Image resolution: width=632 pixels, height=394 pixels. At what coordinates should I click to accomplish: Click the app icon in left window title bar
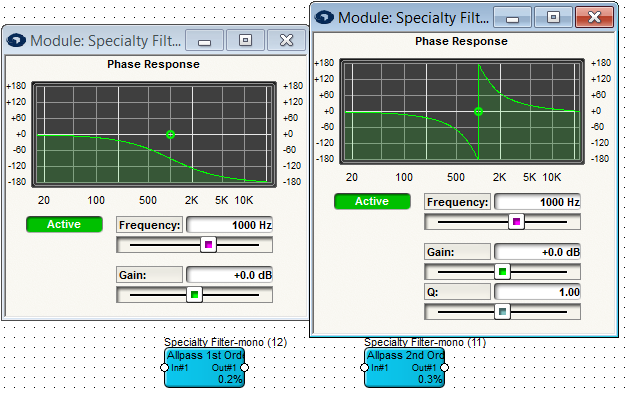(16, 40)
